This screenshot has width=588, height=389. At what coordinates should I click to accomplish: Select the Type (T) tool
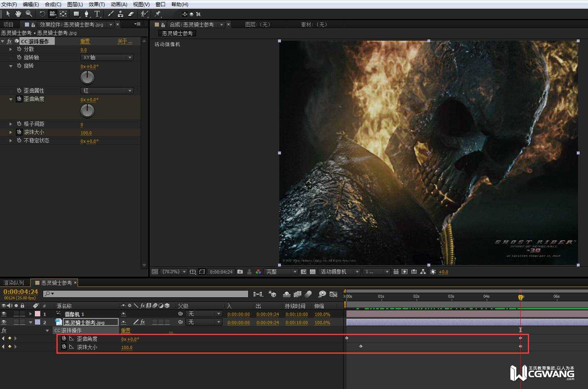pos(97,14)
